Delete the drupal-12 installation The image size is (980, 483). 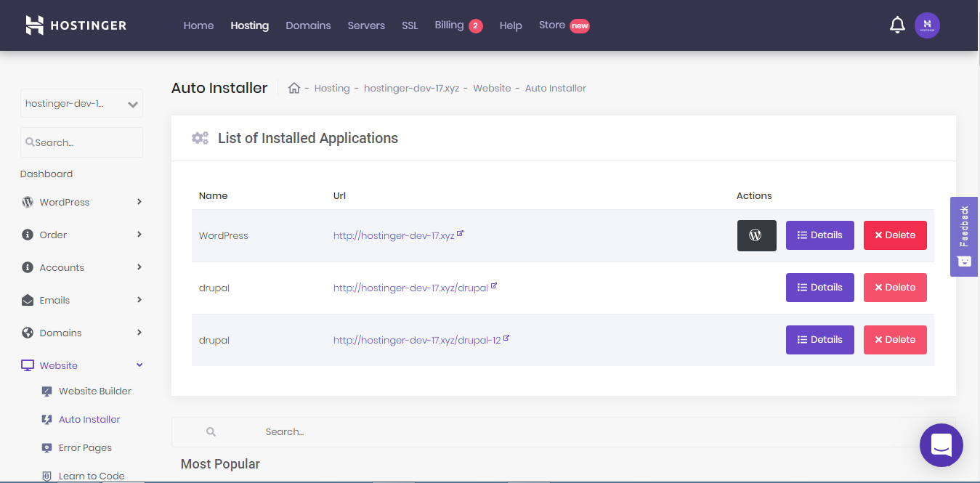tap(895, 340)
